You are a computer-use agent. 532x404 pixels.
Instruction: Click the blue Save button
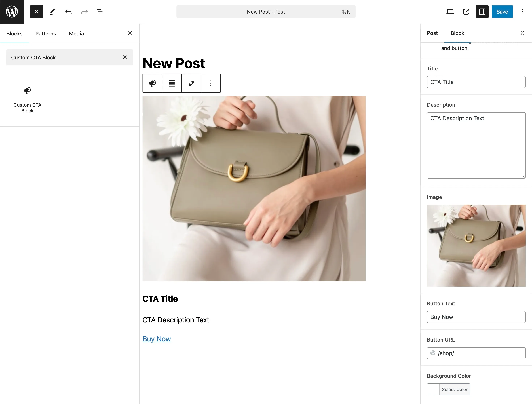[x=502, y=12]
